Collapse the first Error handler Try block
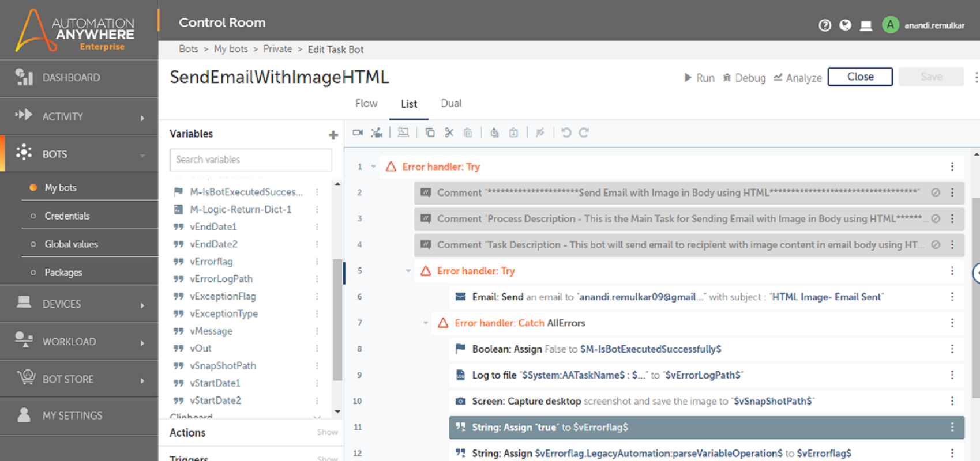Screen dimensions: 980x461 [373, 167]
